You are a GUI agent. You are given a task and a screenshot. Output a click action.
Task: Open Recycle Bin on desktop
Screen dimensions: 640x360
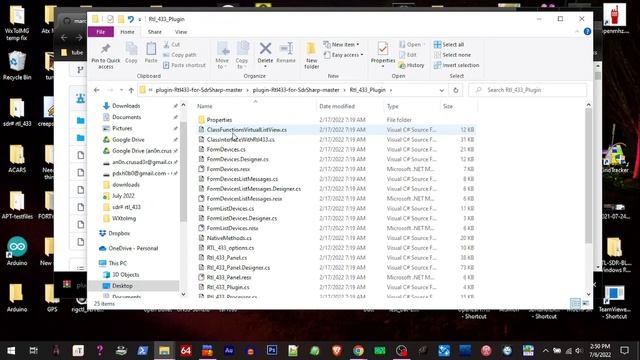pos(17,65)
